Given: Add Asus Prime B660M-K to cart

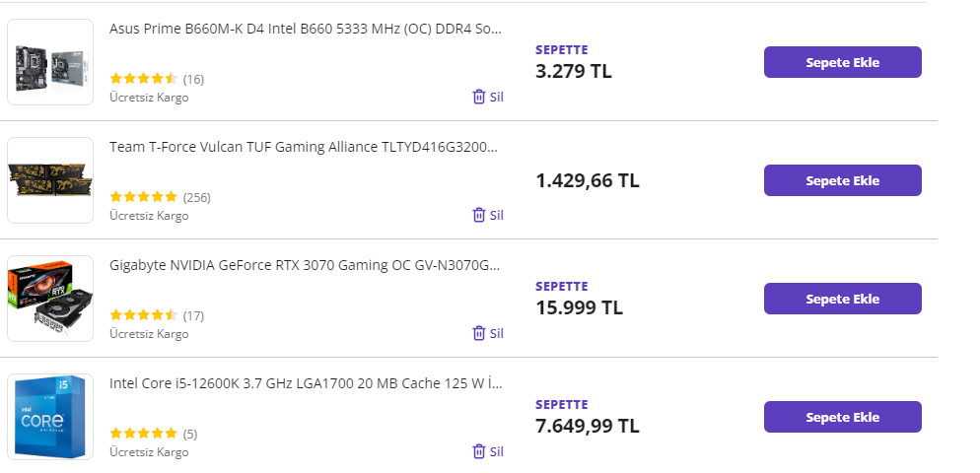Looking at the screenshot, I should point(842,62).
